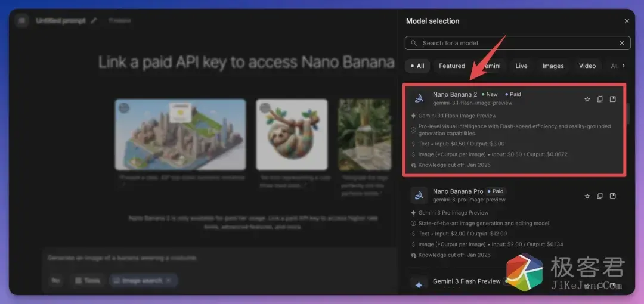Image resolution: width=644 pixels, height=304 pixels.
Task: Filter models by Live
Action: pyautogui.click(x=521, y=66)
